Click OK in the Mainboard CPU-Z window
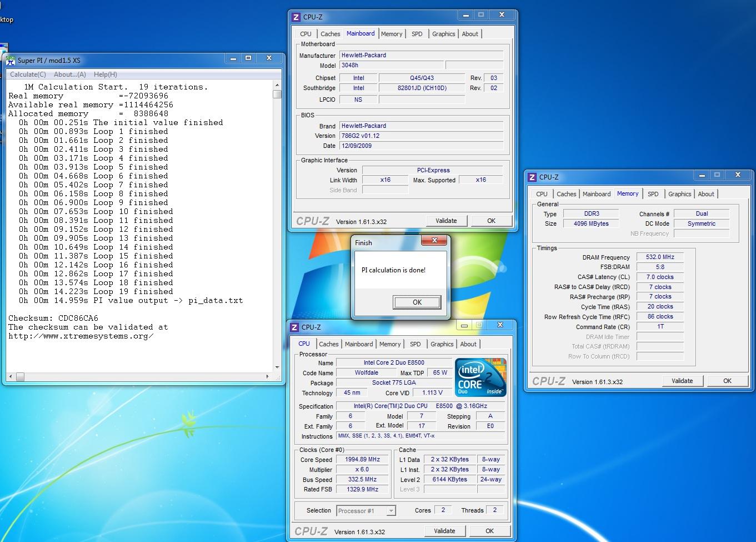The width and height of the screenshot is (756, 542). click(491, 221)
